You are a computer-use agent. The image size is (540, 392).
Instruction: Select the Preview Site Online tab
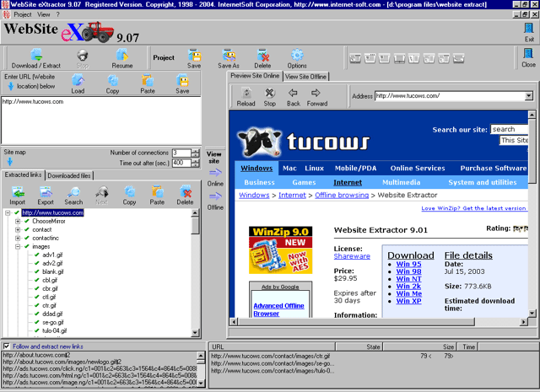(255, 76)
